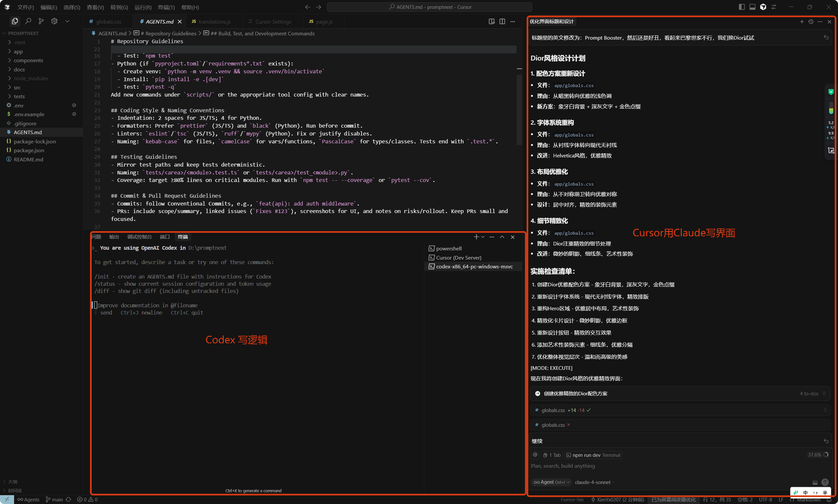Image resolution: width=838 pixels, height=504 pixels.
Task: Start a new chat with plus icon
Action: point(802,22)
